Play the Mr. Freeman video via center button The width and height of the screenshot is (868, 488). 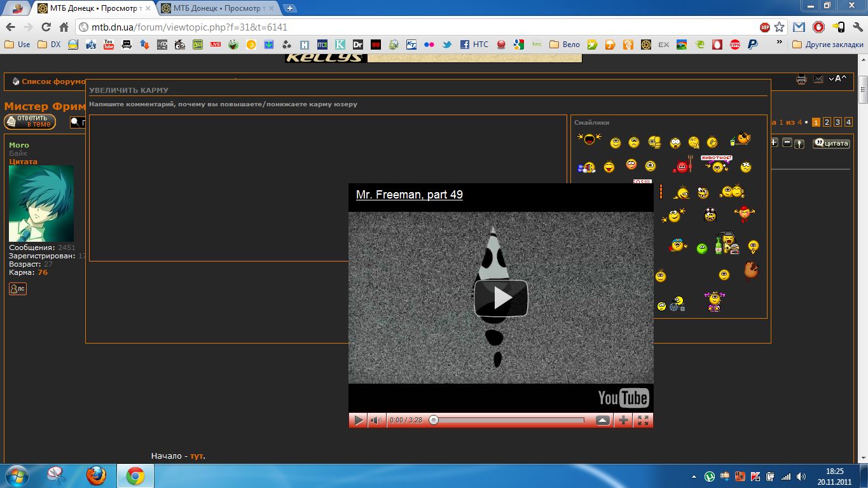pos(501,298)
